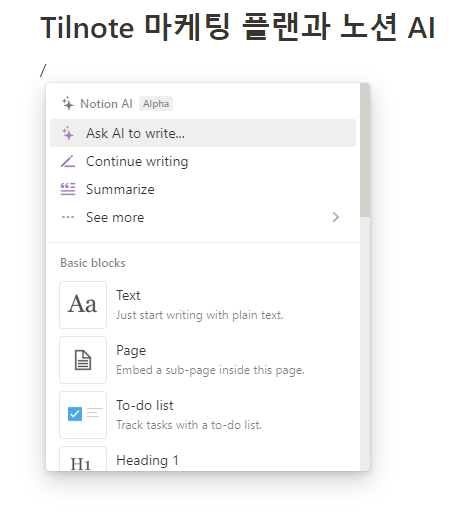This screenshot has width=473, height=525.
Task: Click the checkbox To-do list block icon
Action: [83, 415]
